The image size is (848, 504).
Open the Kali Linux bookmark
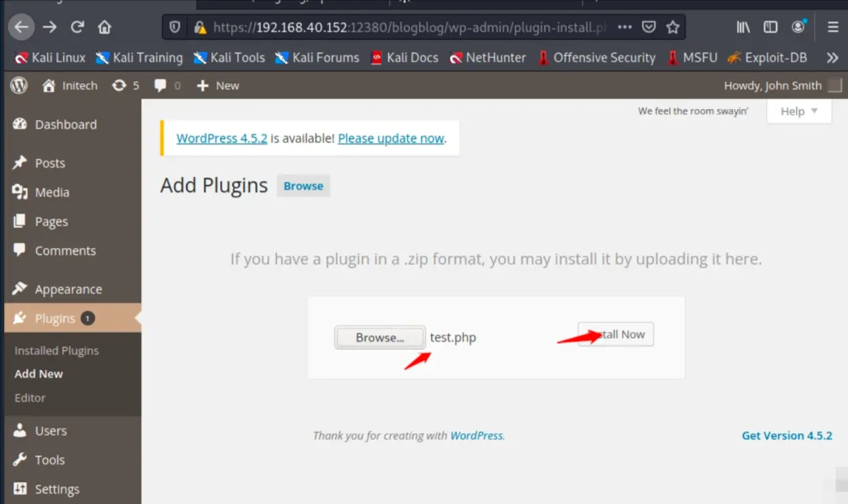tap(50, 58)
